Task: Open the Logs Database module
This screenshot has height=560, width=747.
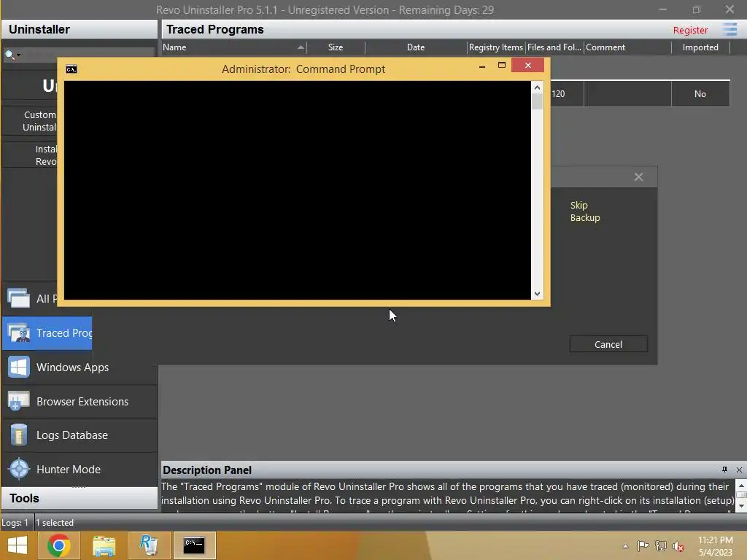Action: click(80, 435)
